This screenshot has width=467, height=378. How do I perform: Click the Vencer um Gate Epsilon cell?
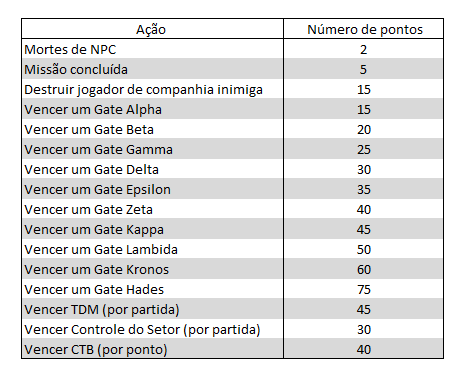click(152, 189)
